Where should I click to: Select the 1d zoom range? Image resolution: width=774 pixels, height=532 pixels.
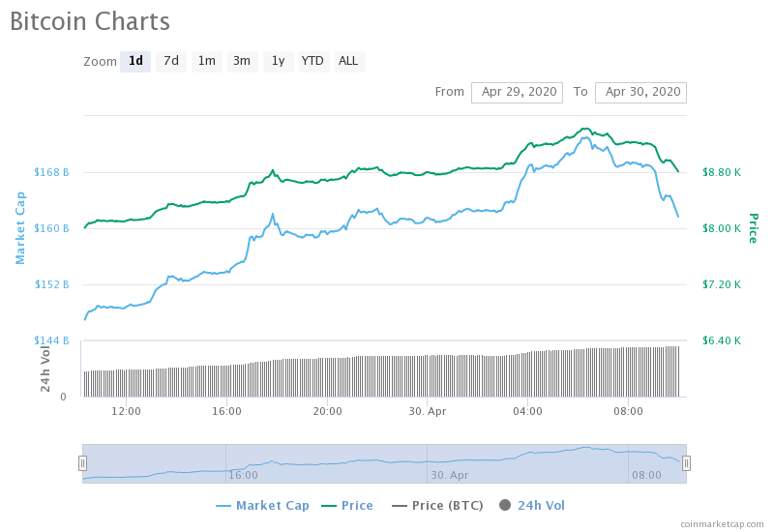(135, 61)
